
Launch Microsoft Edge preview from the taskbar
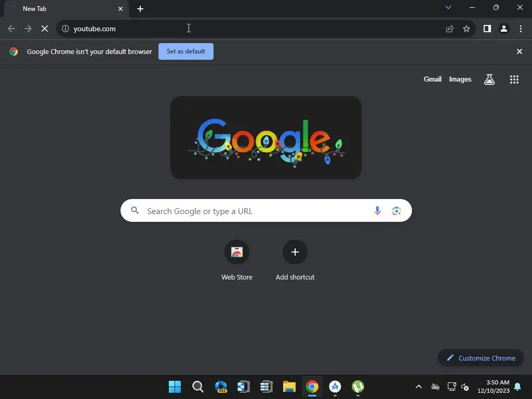(x=221, y=387)
